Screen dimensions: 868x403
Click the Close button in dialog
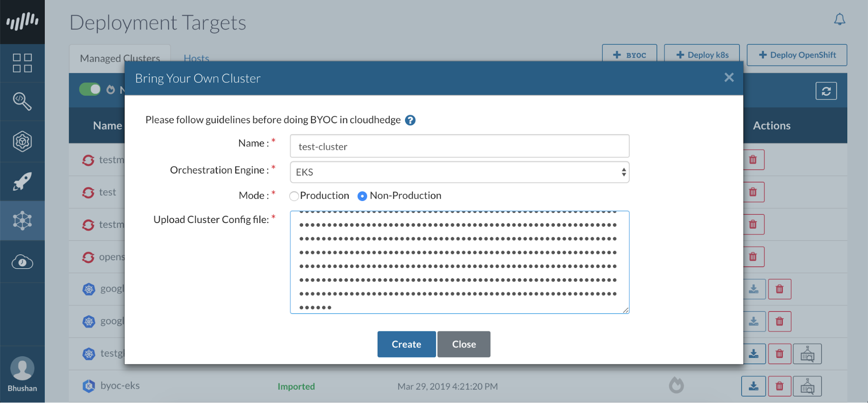point(464,344)
